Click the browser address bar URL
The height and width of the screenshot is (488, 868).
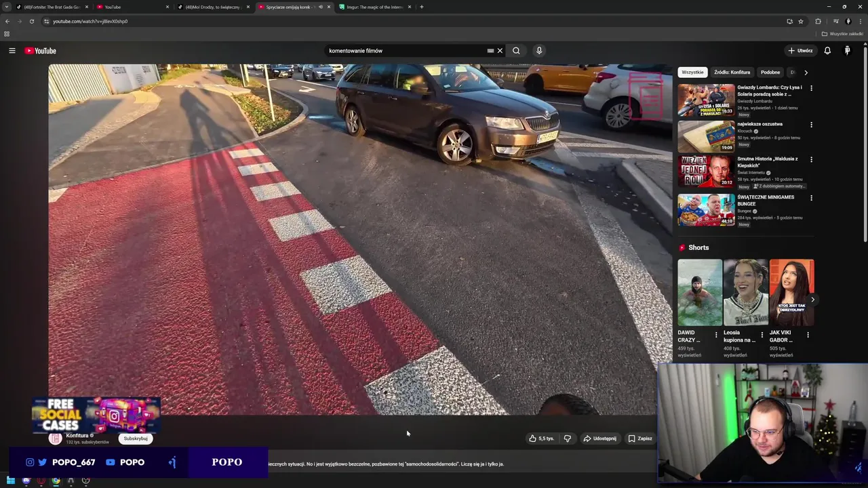pos(90,21)
